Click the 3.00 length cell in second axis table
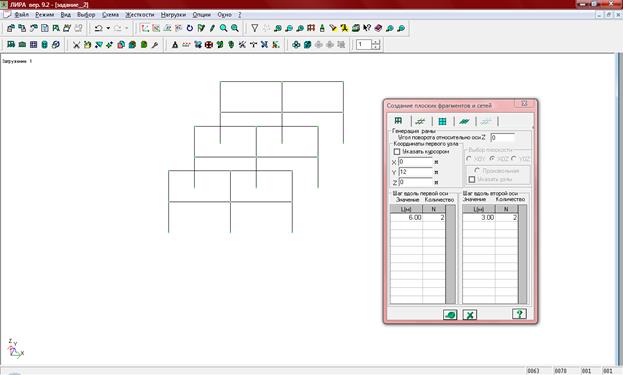This screenshot has height=375, width=623. 479,218
